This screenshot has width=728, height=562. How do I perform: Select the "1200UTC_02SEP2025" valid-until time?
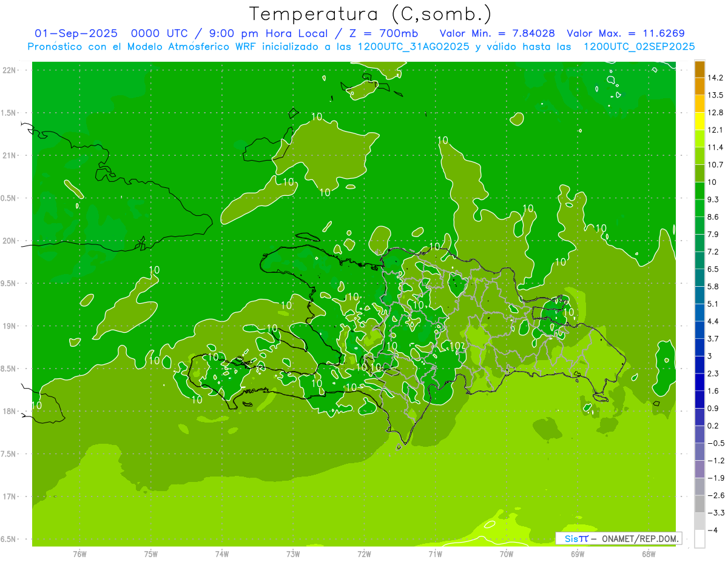pos(639,47)
